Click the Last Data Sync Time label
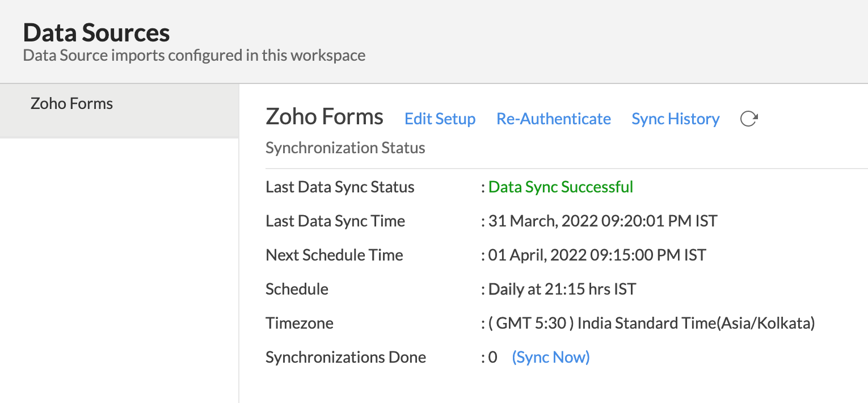This screenshot has height=403, width=868. (335, 221)
